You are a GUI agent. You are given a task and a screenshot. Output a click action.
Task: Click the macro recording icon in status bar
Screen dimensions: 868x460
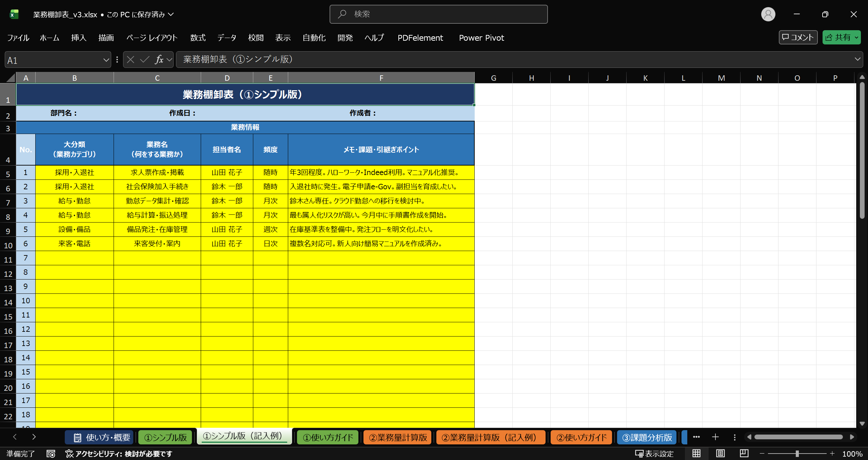[51, 454]
